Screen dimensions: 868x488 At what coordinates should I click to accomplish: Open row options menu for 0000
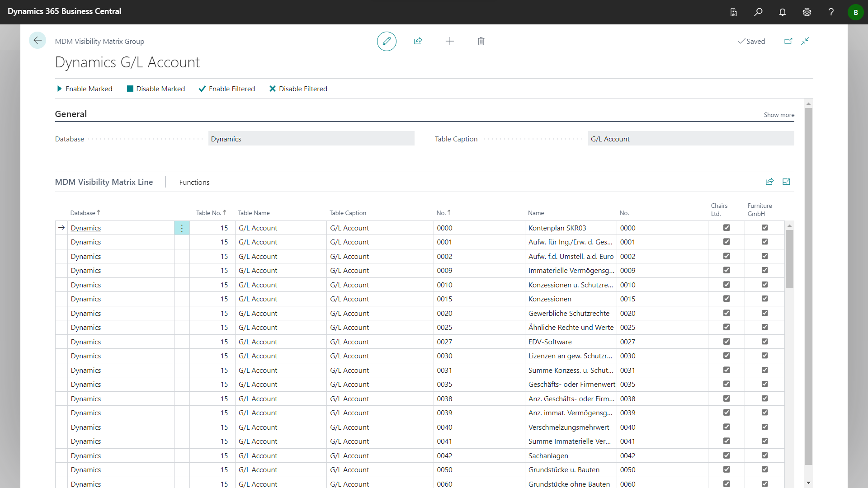[x=182, y=228]
